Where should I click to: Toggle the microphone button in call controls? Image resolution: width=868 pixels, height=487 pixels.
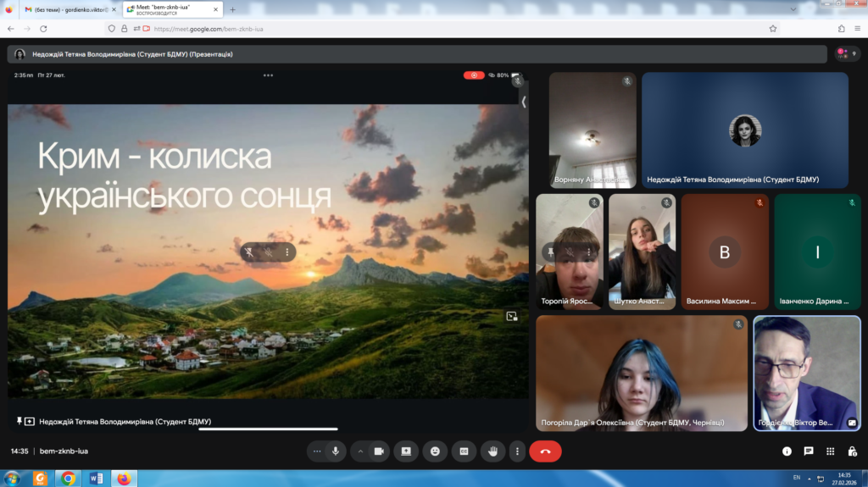[336, 451]
